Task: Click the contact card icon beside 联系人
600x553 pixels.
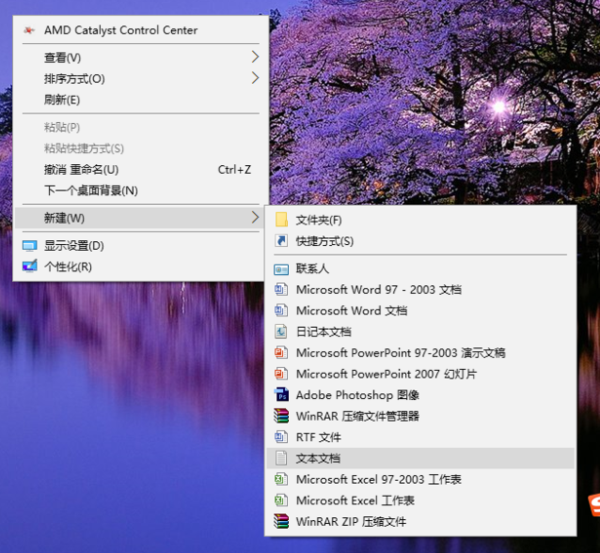Action: [281, 269]
